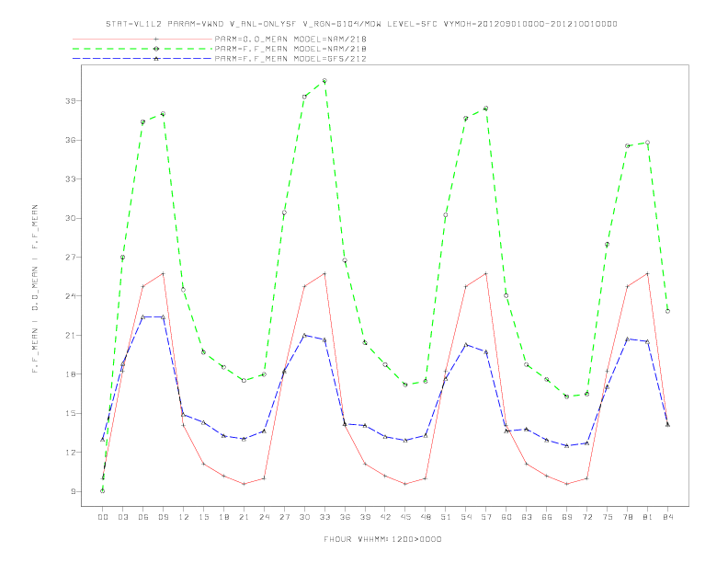Click the blue triangle marker at hour 30
This screenshot has height=563, width=728.
coord(304,335)
